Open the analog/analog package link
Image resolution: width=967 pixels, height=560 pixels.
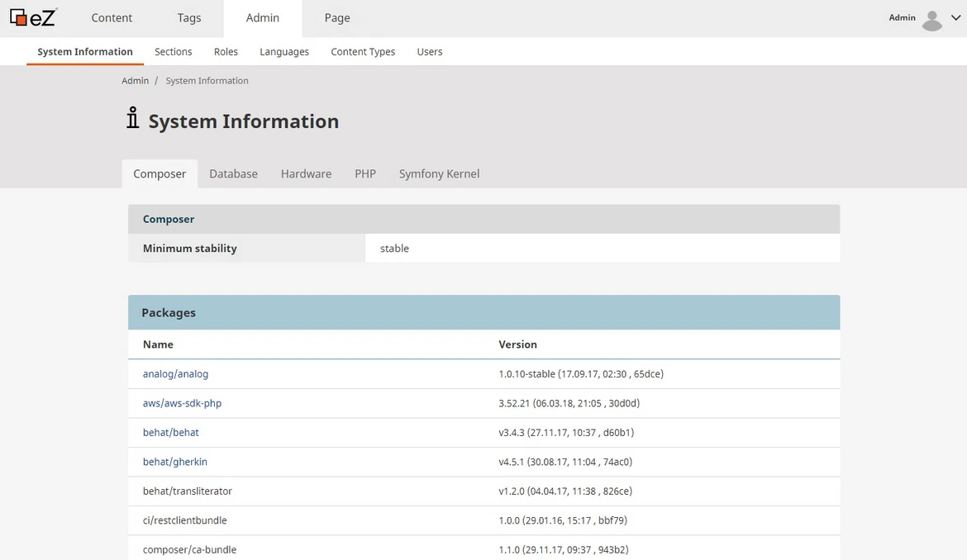pyautogui.click(x=175, y=373)
